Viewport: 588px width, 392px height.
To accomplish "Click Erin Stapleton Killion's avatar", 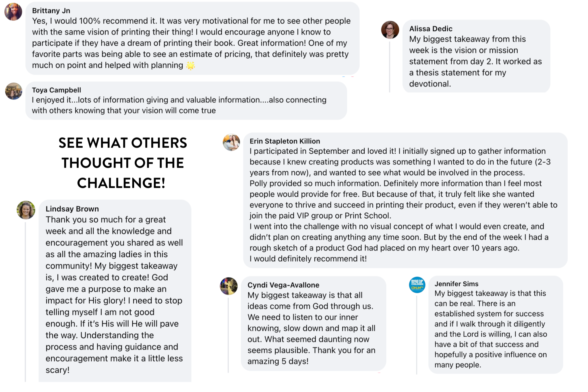I will [231, 142].
